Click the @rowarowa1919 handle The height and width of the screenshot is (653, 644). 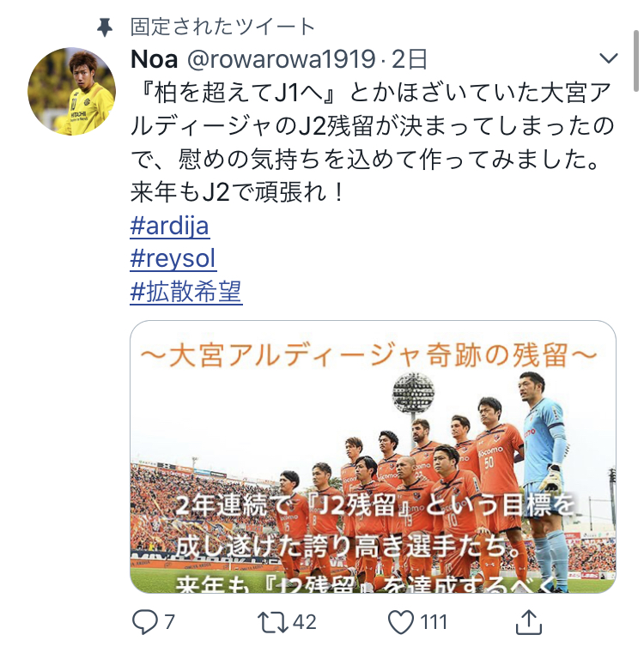pyautogui.click(x=282, y=59)
